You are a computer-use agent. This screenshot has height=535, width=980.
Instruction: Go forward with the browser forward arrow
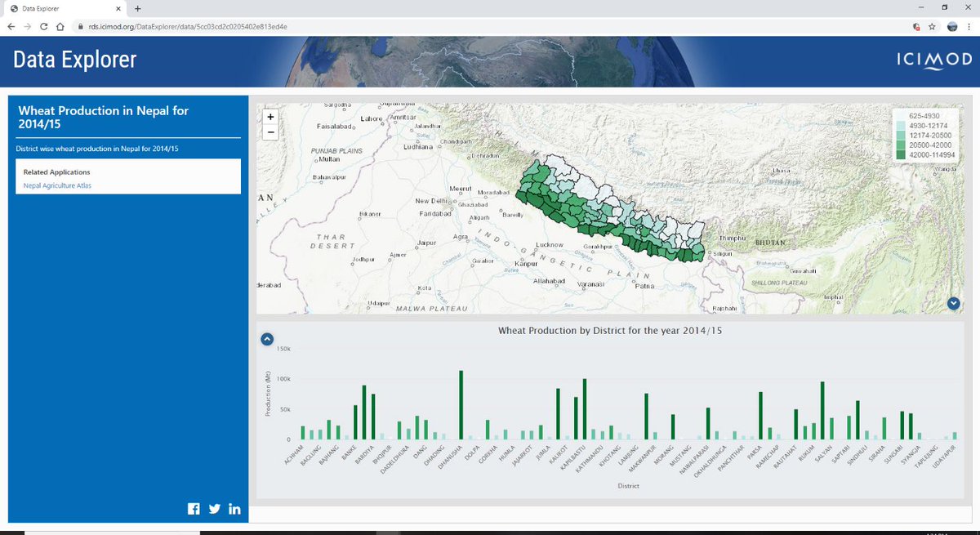pos(27,26)
